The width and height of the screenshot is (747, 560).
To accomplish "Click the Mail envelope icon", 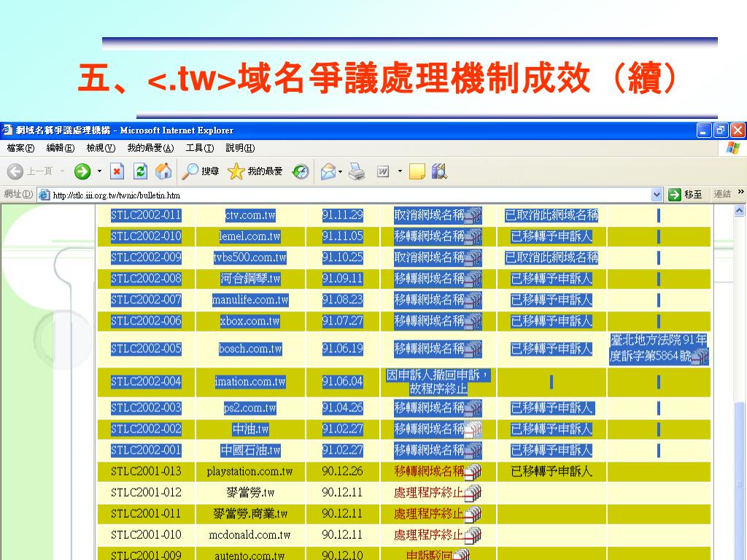I will pyautogui.click(x=328, y=171).
